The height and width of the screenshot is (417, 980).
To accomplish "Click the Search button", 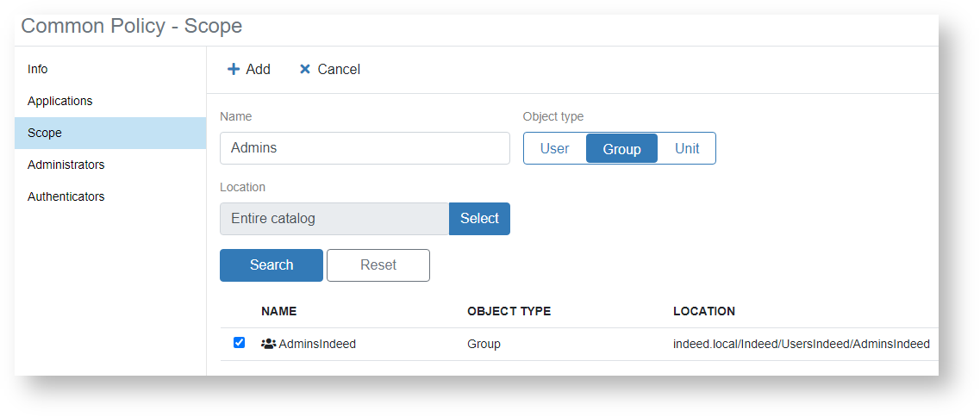I will 272,265.
